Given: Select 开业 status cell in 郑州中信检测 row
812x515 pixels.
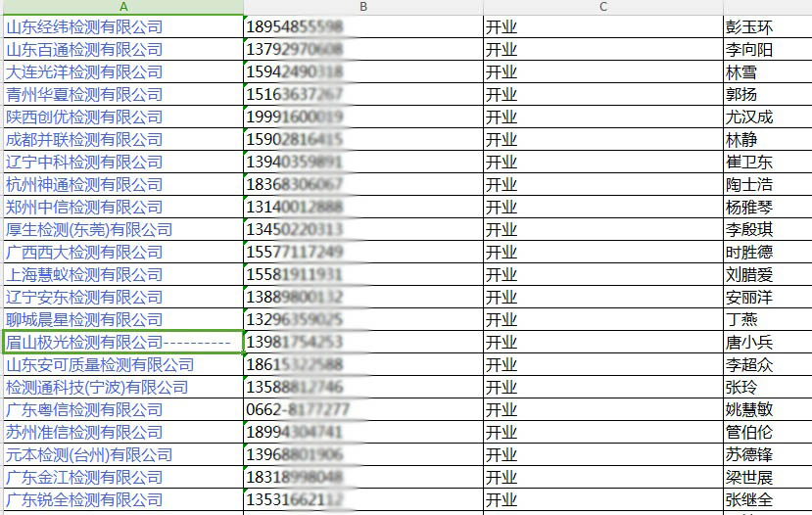Looking at the screenshot, I should tap(603, 208).
